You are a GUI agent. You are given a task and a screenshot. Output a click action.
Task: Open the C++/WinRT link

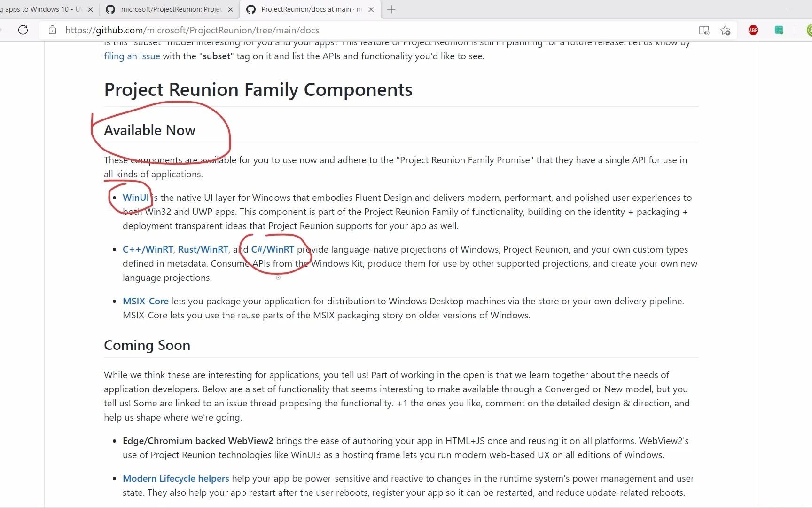point(148,250)
